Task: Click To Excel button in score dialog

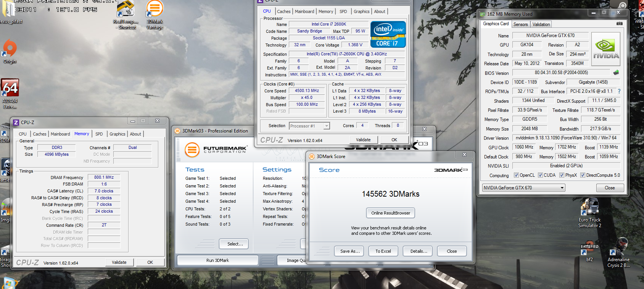Action: (x=383, y=251)
